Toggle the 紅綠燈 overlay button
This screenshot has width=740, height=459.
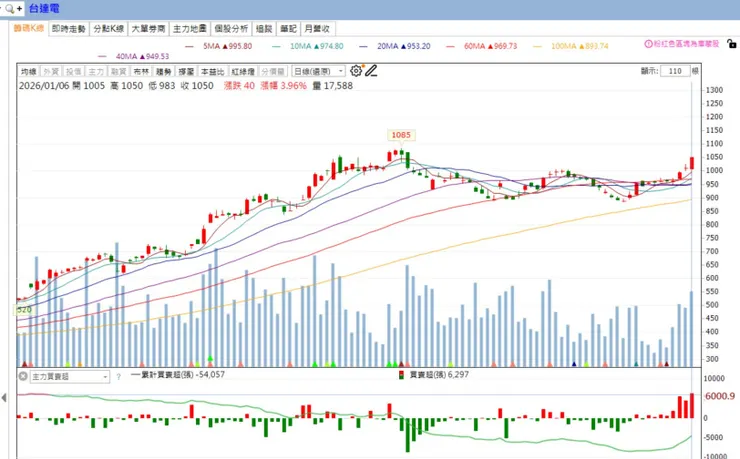coord(243,71)
